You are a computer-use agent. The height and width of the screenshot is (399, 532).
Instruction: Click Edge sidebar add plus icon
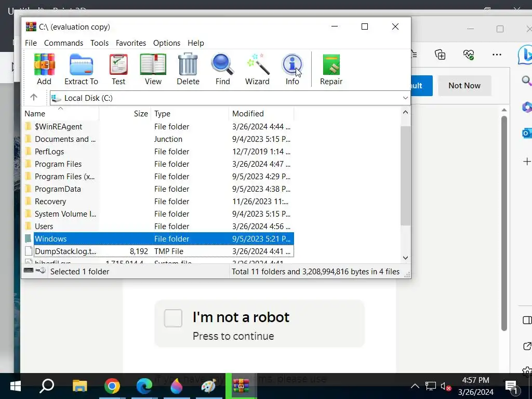(x=527, y=162)
